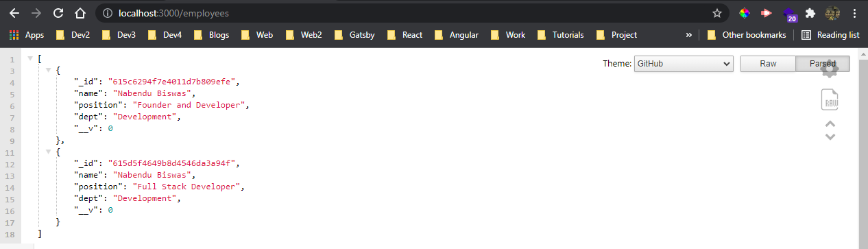Select id value 615d5f4649b8d4546da3a94f
Image resolution: width=868 pixels, height=249 pixels.
click(173, 163)
